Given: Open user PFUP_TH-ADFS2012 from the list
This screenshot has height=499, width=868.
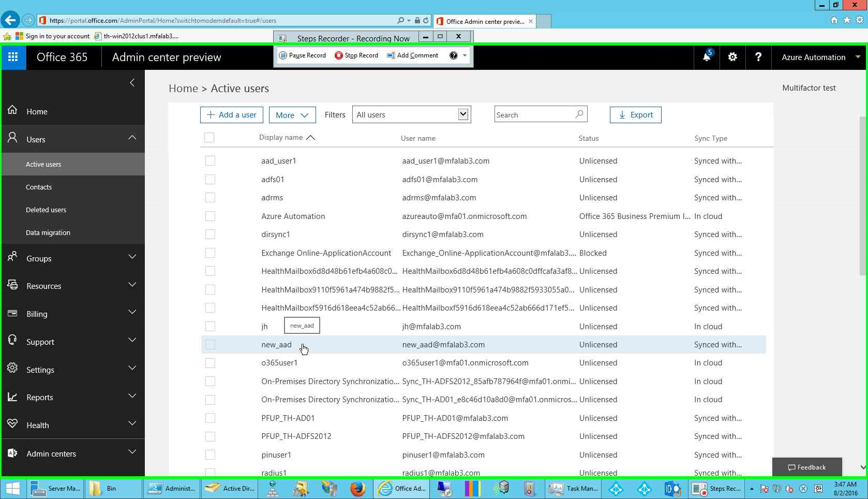Looking at the screenshot, I should (296, 436).
